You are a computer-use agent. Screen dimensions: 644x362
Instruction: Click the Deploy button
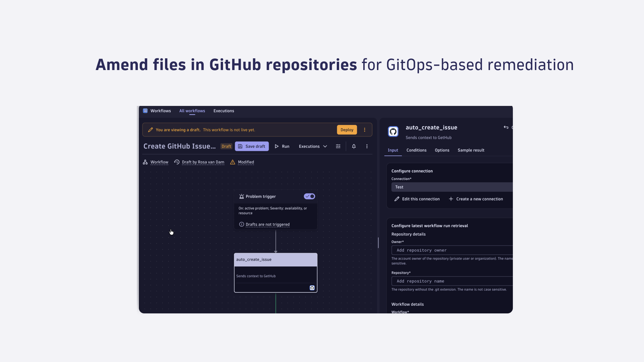tap(347, 130)
